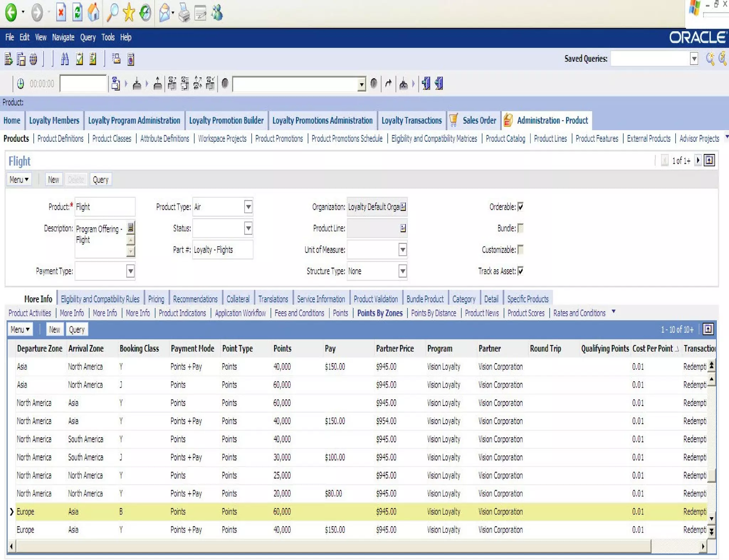The image size is (729, 560).
Task: Click the redo arrow icon in communications toolbar
Action: click(x=388, y=84)
